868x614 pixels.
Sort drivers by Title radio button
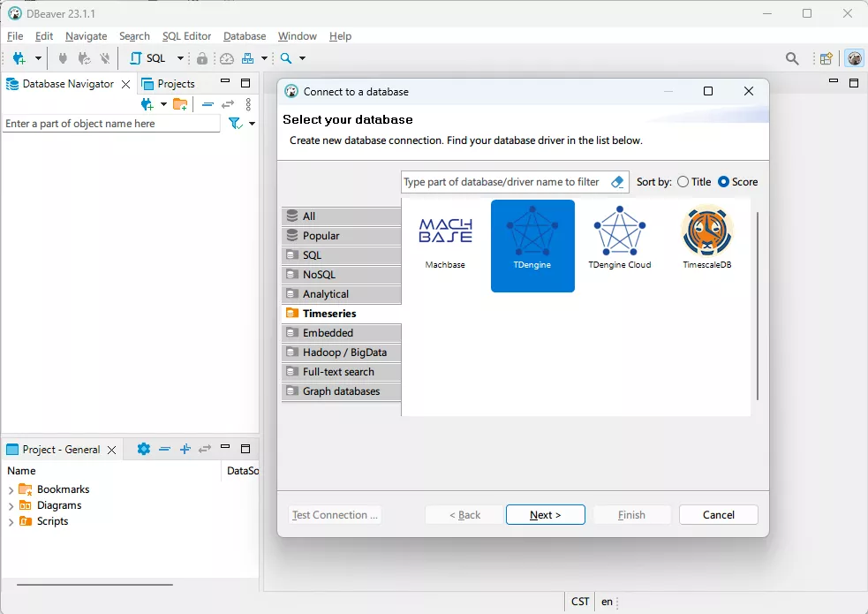pos(683,182)
